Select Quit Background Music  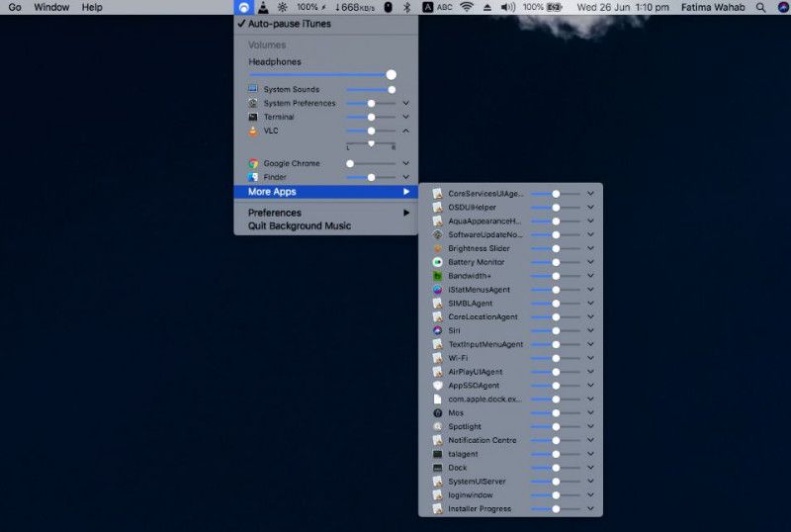click(299, 226)
